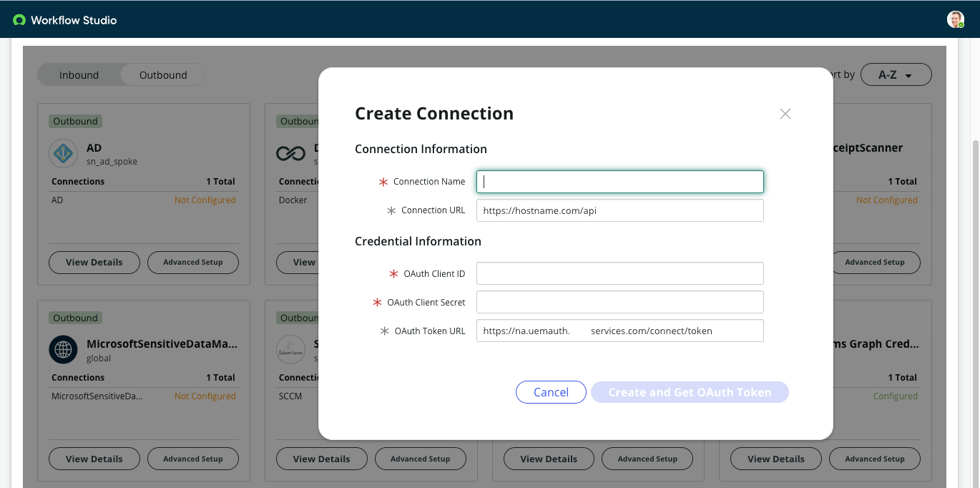Switch to the Inbound connections view

79,74
